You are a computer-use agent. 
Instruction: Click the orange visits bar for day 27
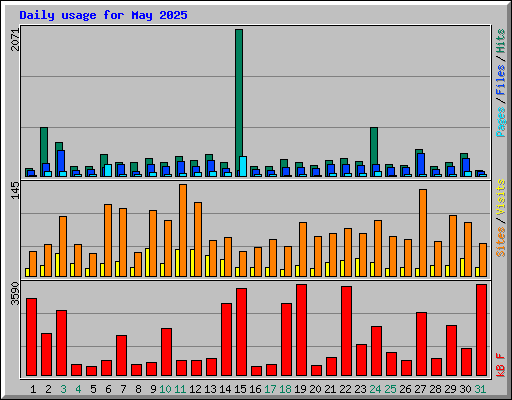point(423,233)
